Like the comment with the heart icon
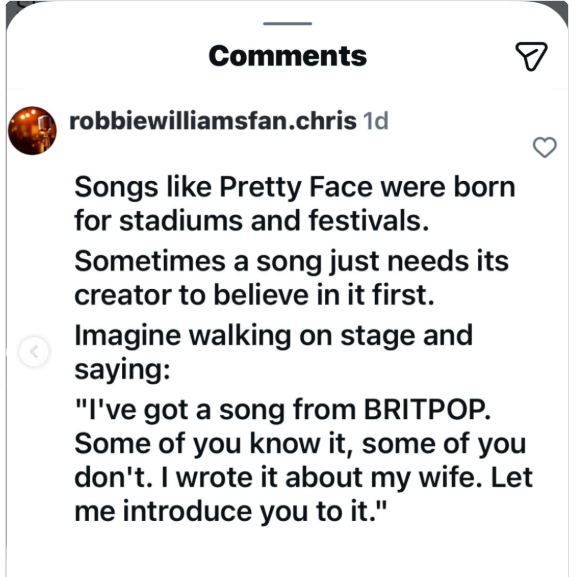 point(544,147)
